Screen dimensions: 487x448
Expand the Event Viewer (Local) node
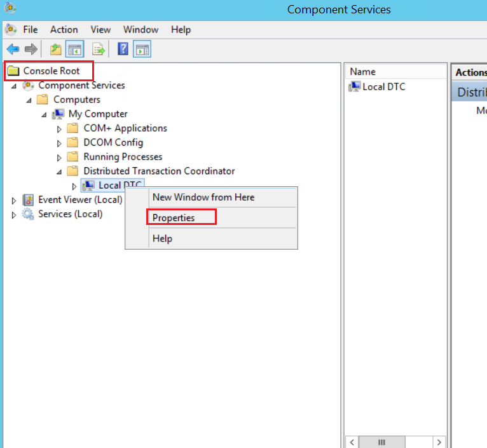(x=13, y=201)
